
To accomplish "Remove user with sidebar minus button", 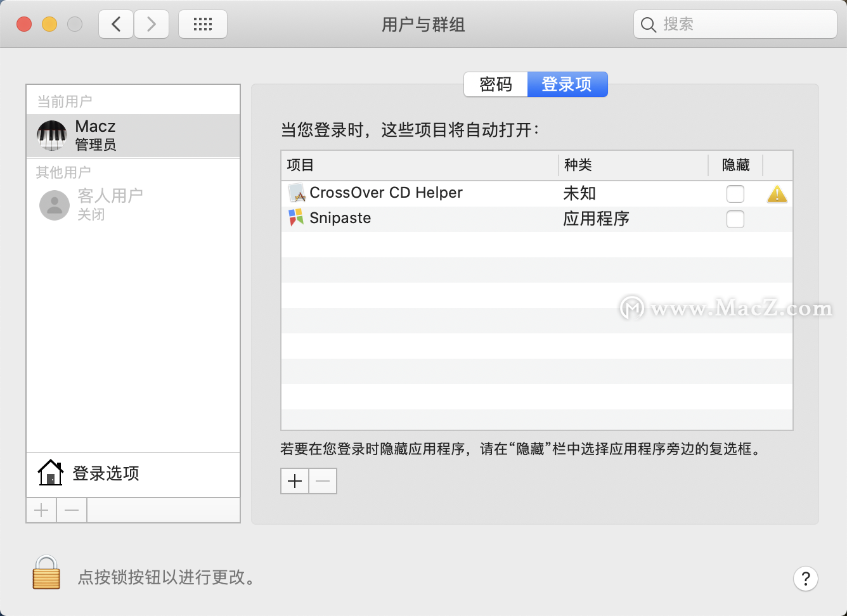I will (x=72, y=510).
